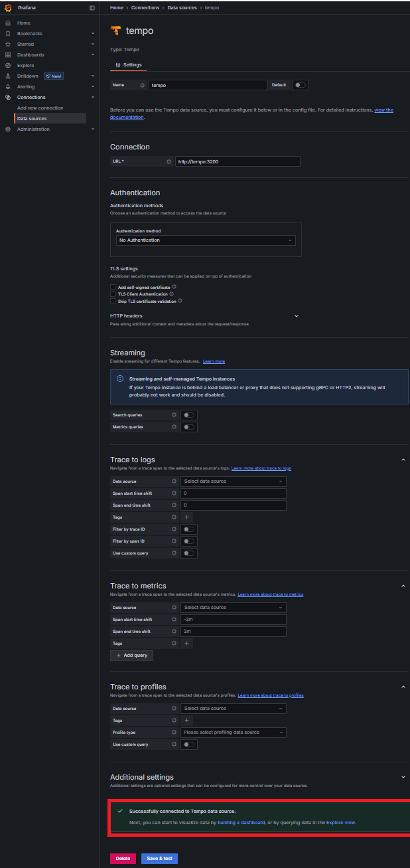Image resolution: width=410 pixels, height=868 pixels.
Task: Open the Explore view link
Action: click(x=341, y=823)
